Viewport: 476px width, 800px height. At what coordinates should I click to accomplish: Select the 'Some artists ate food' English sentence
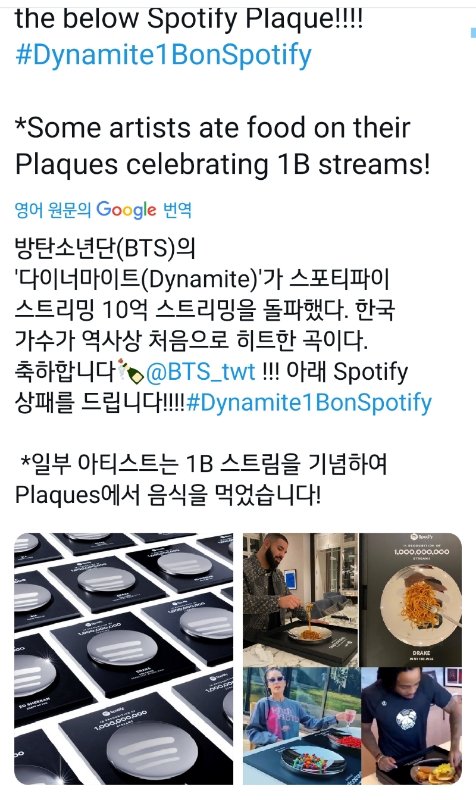click(x=222, y=146)
